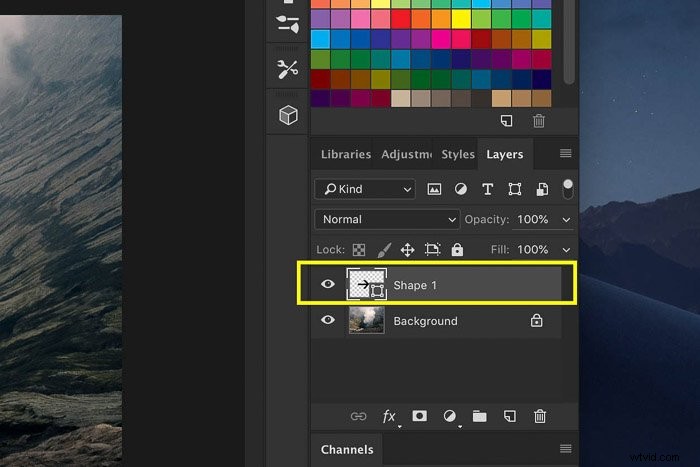Delete swatch using Swatches trash icon
The width and height of the screenshot is (700, 467).
click(539, 121)
